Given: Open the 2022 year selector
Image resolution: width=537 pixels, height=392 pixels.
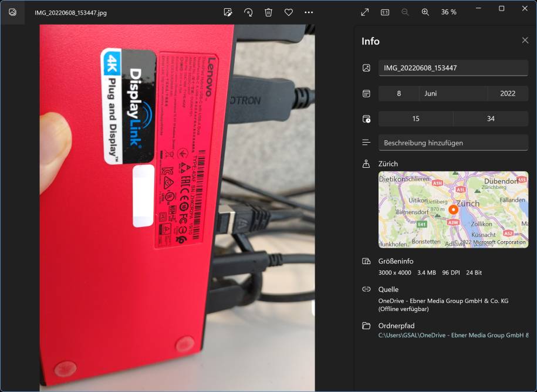Looking at the screenshot, I should coord(507,93).
